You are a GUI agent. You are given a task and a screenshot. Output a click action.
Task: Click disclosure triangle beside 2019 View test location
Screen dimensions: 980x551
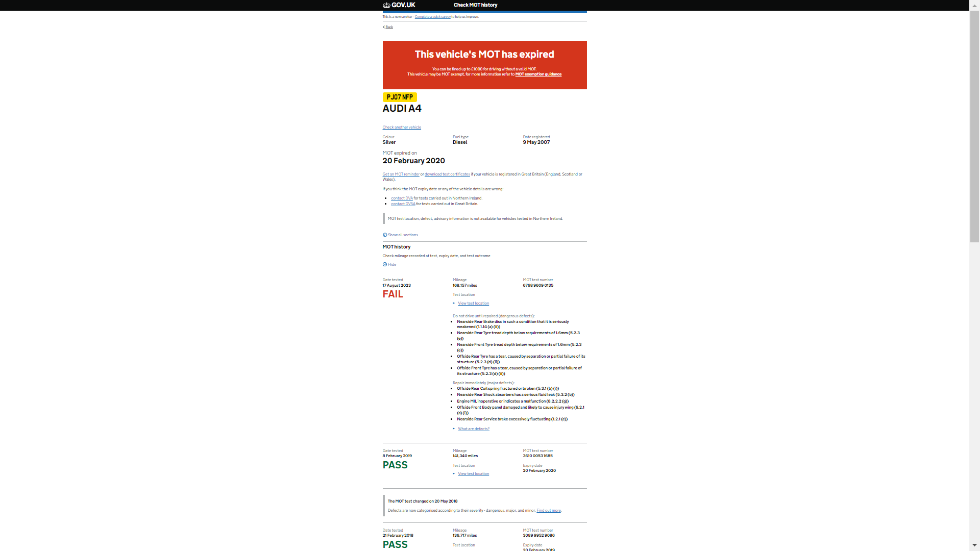(454, 474)
